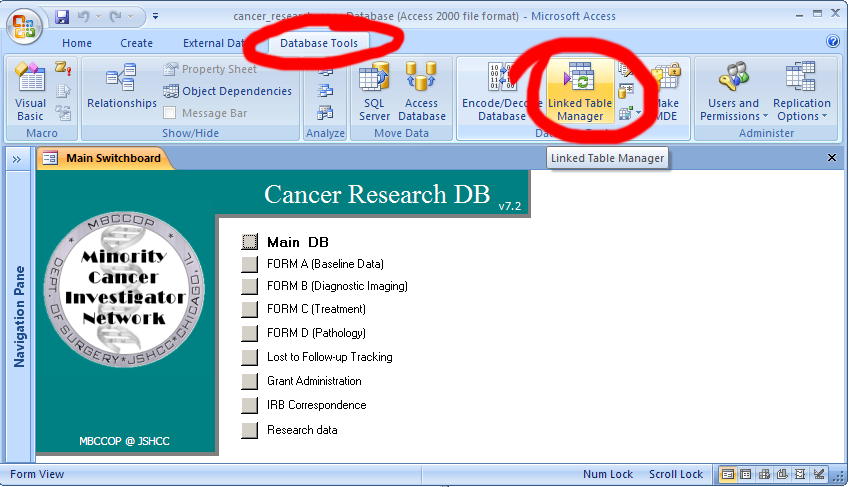Viewport: 849px width, 487px height.
Task: Select the Main Switchboard document tab
Action: pyautogui.click(x=105, y=158)
